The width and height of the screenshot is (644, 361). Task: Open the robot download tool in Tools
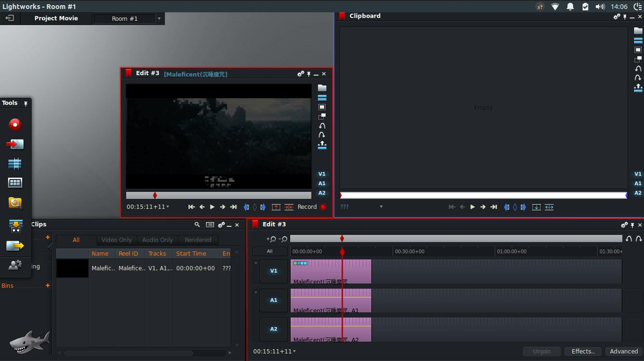16,226
